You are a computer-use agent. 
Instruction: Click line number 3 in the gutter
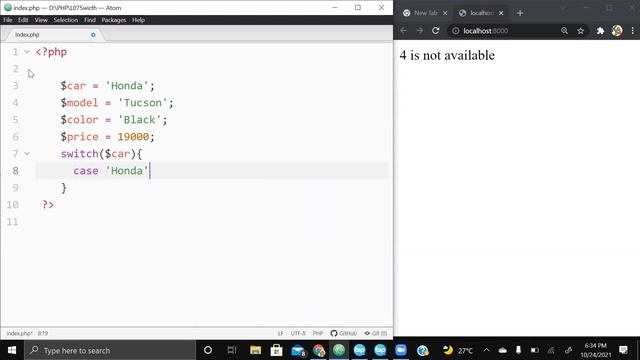[15, 86]
